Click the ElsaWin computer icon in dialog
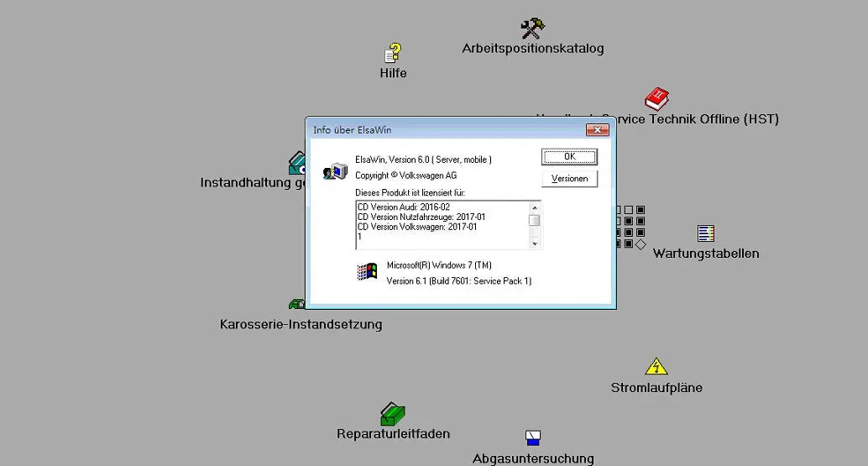Image resolution: width=868 pixels, height=466 pixels. point(334,170)
